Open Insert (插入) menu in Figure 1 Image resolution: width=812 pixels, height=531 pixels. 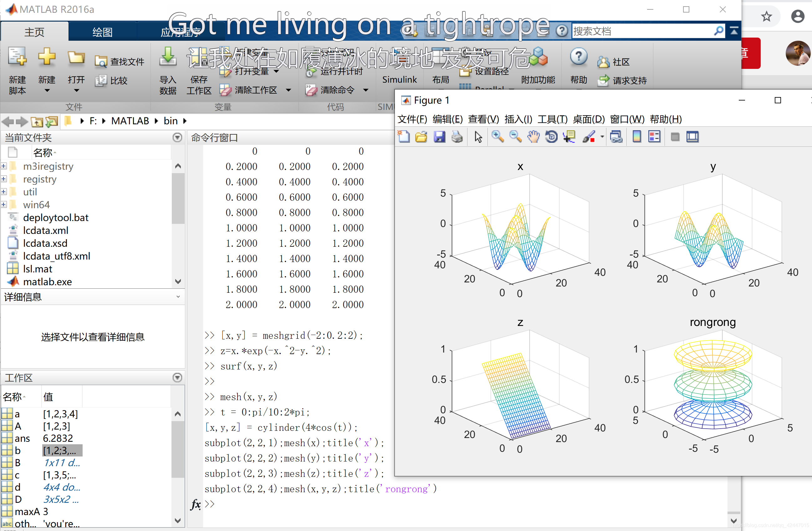tap(518, 119)
